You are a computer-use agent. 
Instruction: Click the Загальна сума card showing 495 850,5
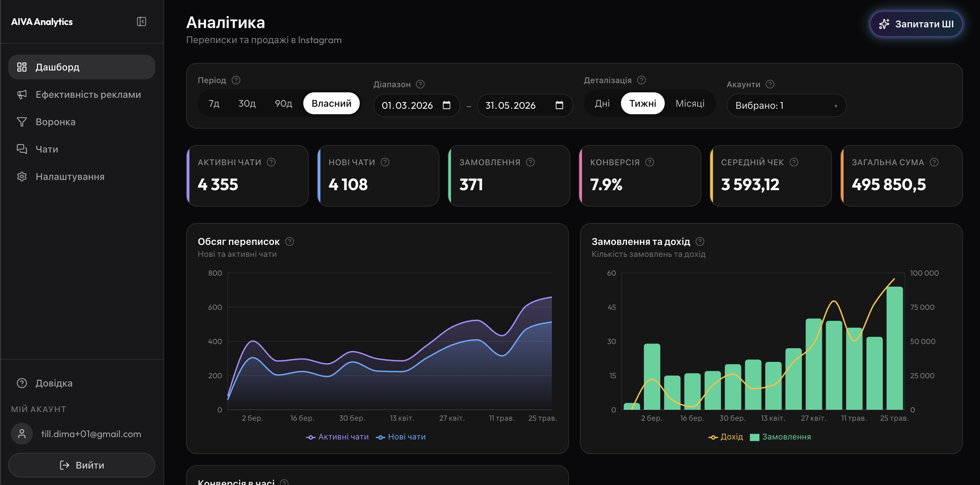[902, 176]
